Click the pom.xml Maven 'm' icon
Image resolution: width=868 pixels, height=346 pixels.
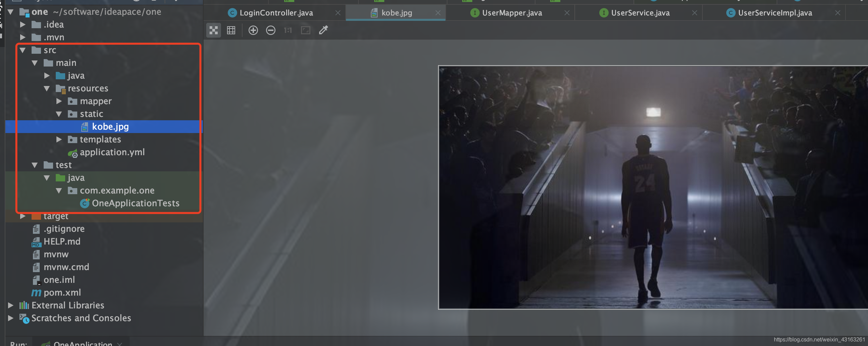(36, 293)
